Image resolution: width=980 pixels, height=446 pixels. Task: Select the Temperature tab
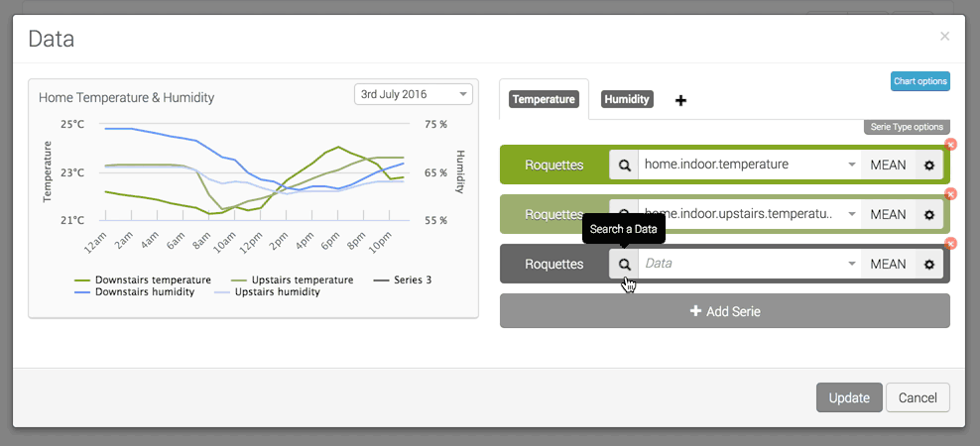tap(544, 99)
